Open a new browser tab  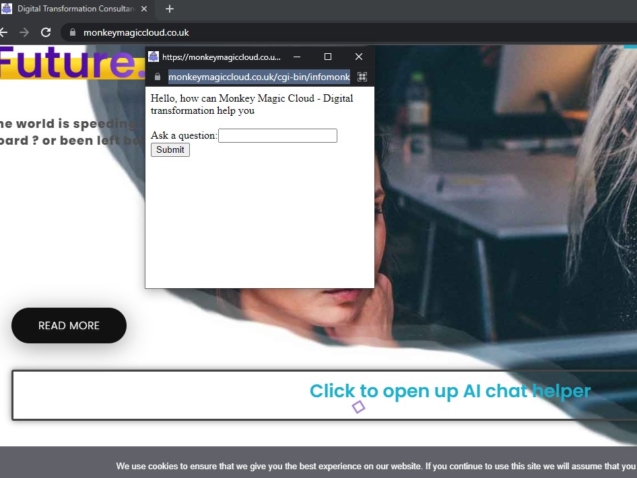169,9
